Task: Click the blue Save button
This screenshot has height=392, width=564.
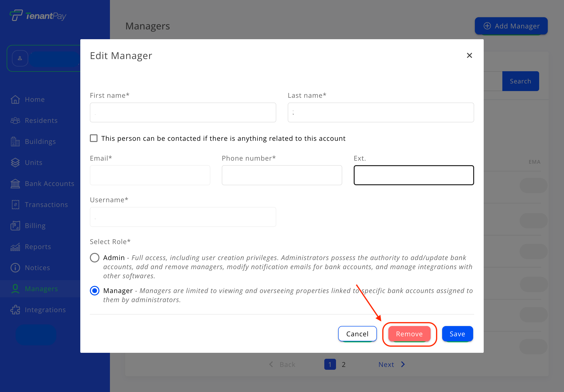Action: coord(457,334)
